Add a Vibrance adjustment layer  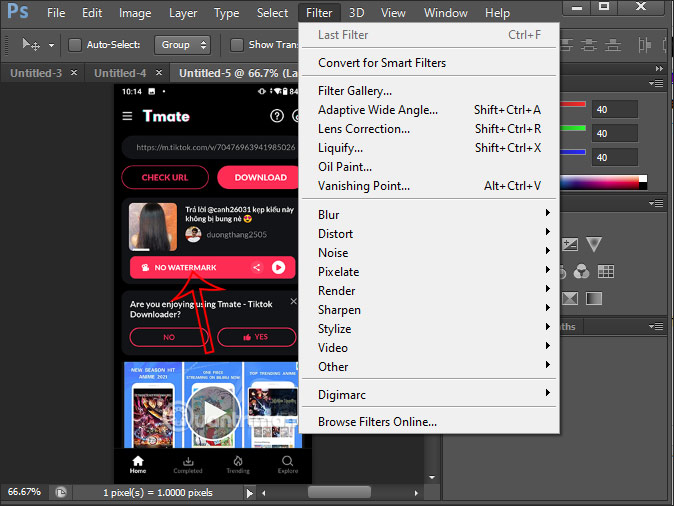pyautogui.click(x=594, y=244)
